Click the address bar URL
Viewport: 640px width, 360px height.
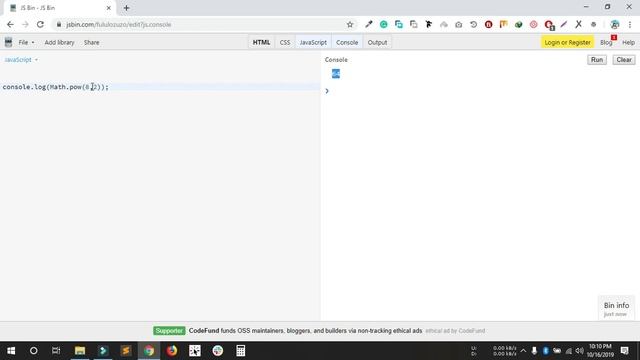[x=118, y=24]
